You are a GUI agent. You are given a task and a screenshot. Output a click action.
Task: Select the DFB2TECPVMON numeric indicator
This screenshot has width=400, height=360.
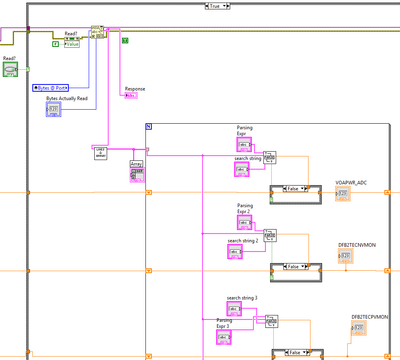pos(359,328)
